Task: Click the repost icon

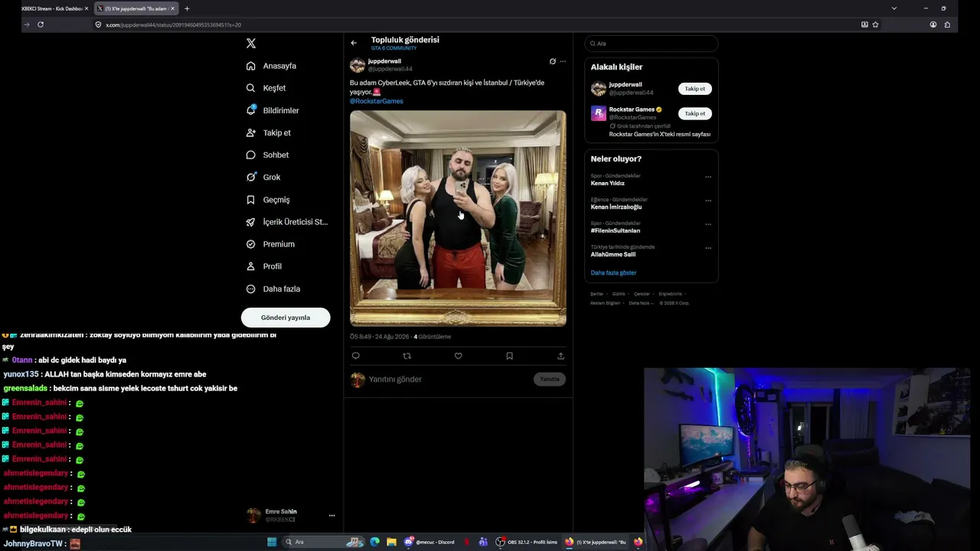Action: coord(407,356)
